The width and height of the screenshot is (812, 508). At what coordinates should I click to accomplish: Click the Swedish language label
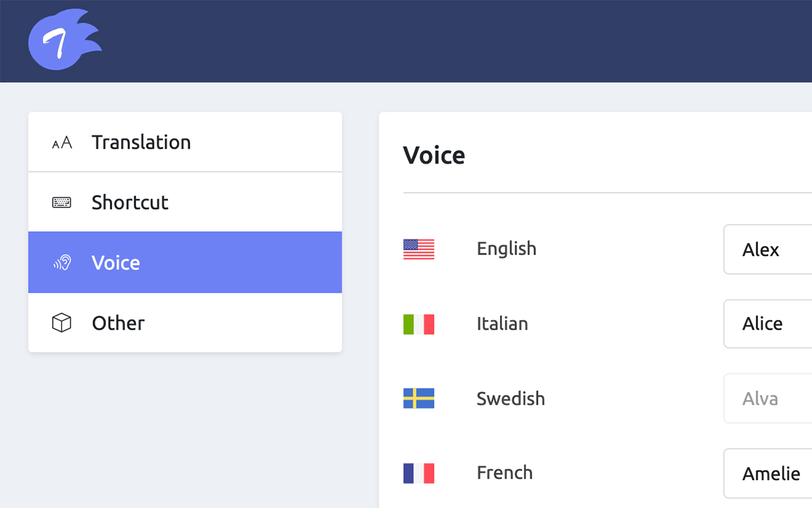point(511,399)
